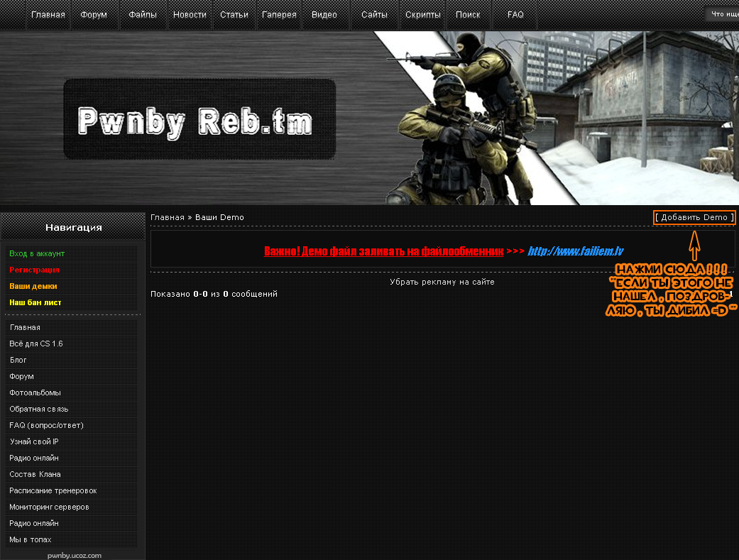Select Скрипты in the top menu

(423, 15)
